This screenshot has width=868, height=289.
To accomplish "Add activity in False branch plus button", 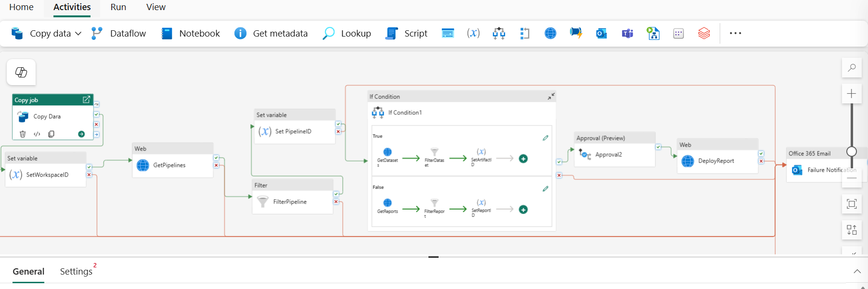I will point(523,210).
